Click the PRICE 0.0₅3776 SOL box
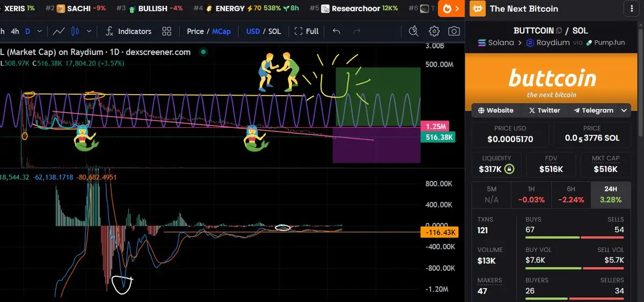 (x=592, y=135)
